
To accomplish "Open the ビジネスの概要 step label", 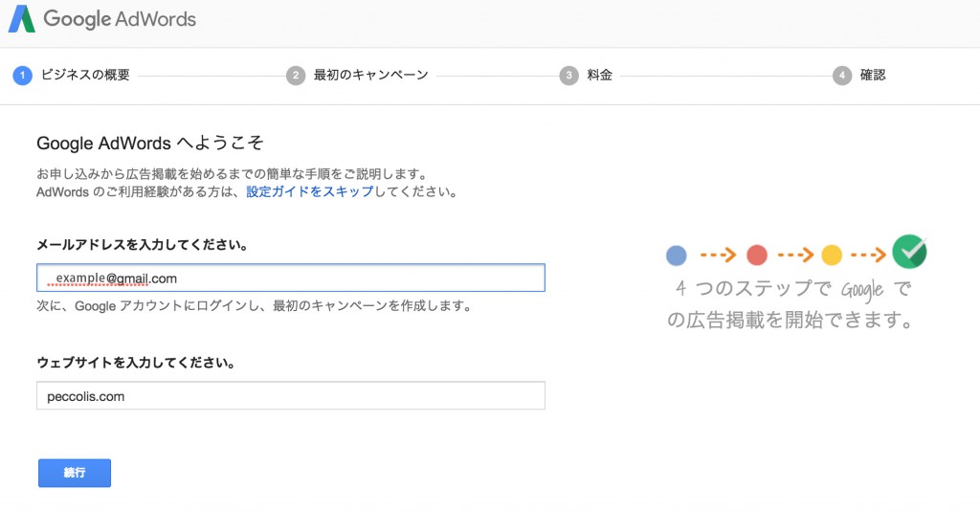I will point(85,75).
